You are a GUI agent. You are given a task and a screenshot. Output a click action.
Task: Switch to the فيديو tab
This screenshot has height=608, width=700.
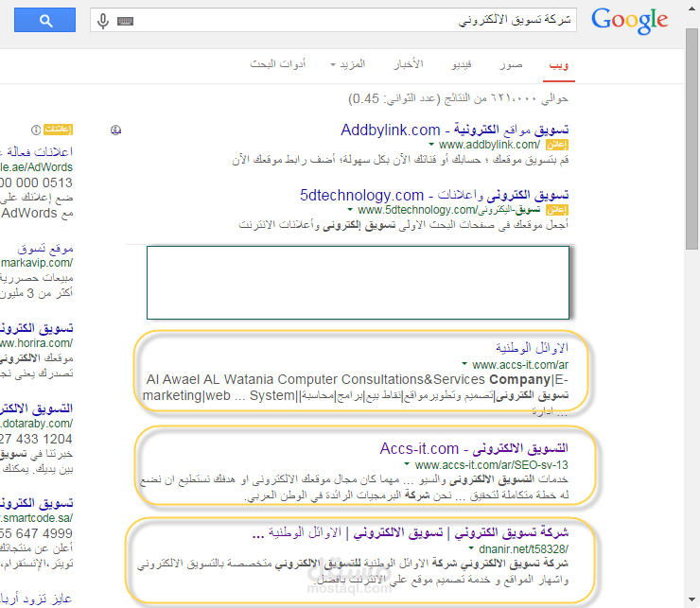(x=462, y=65)
